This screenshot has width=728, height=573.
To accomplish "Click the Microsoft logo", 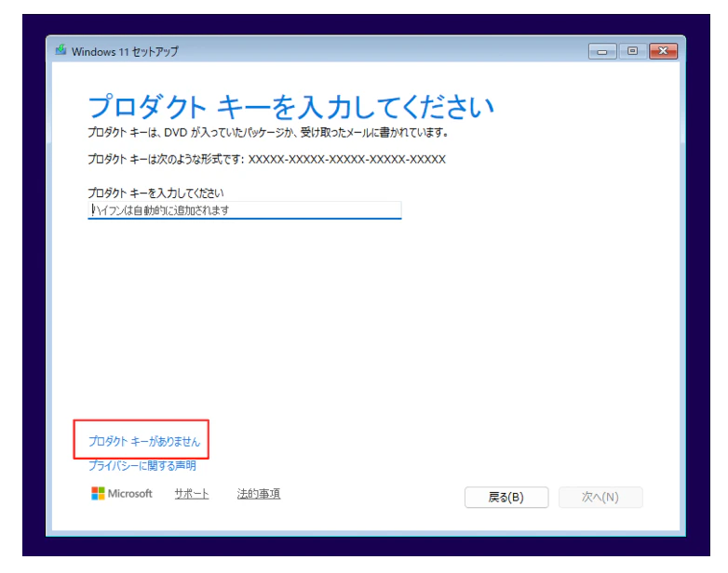I will click(x=122, y=493).
